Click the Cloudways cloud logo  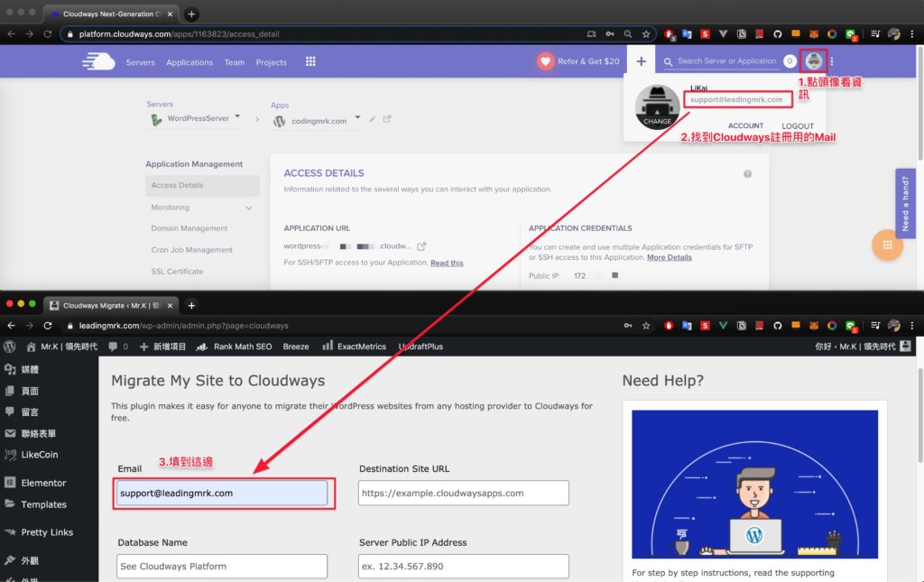coord(98,61)
